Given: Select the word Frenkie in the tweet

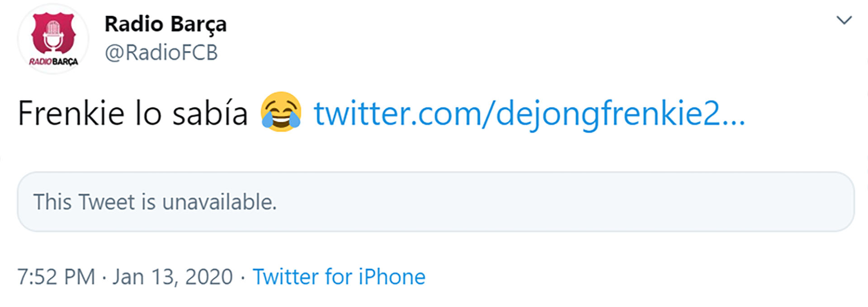Looking at the screenshot, I should coord(71,113).
